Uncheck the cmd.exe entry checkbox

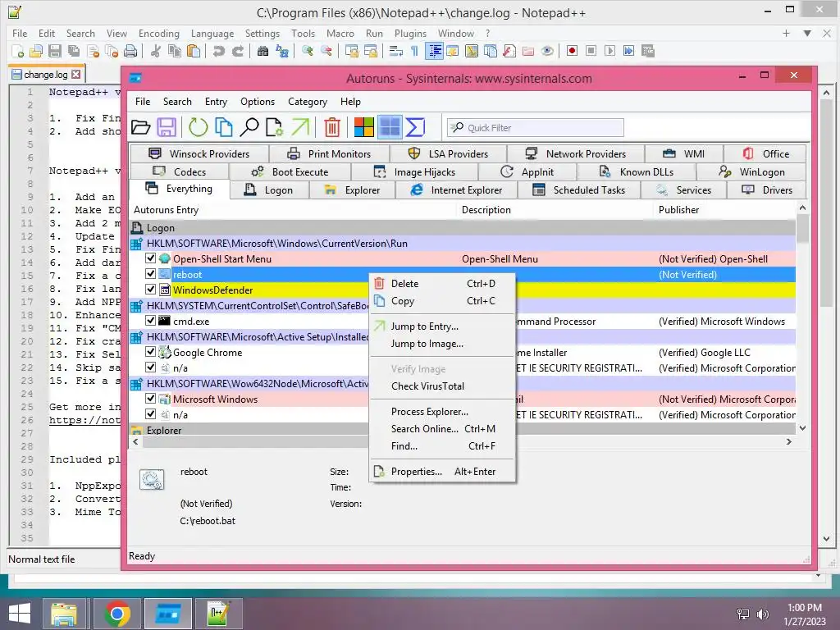pyautogui.click(x=151, y=321)
